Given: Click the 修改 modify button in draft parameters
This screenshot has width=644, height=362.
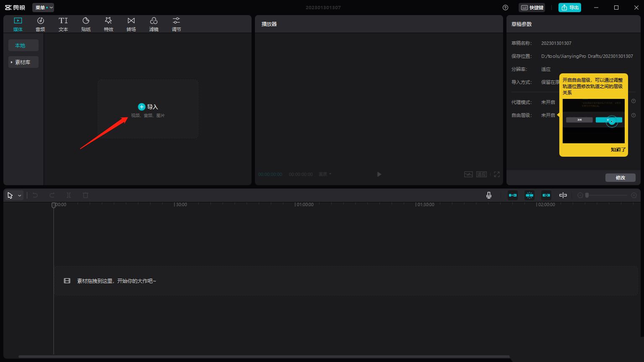Looking at the screenshot, I should 620,178.
